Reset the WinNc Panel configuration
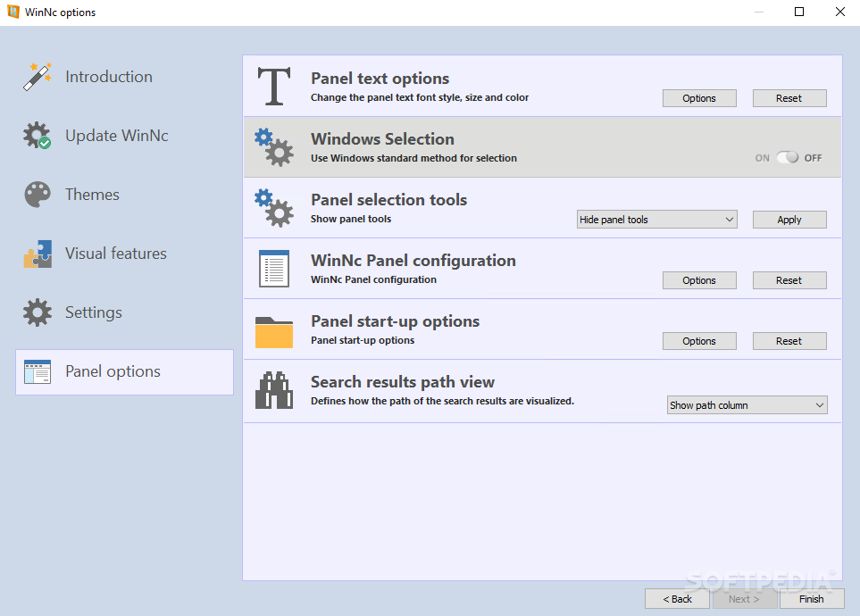 pyautogui.click(x=789, y=280)
